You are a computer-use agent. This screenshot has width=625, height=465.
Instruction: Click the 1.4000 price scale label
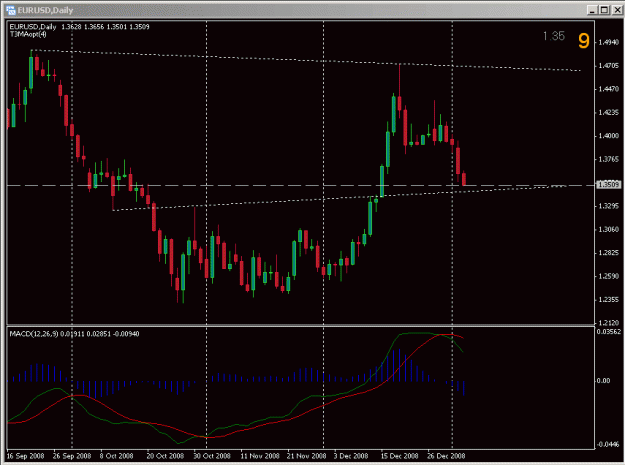point(609,136)
